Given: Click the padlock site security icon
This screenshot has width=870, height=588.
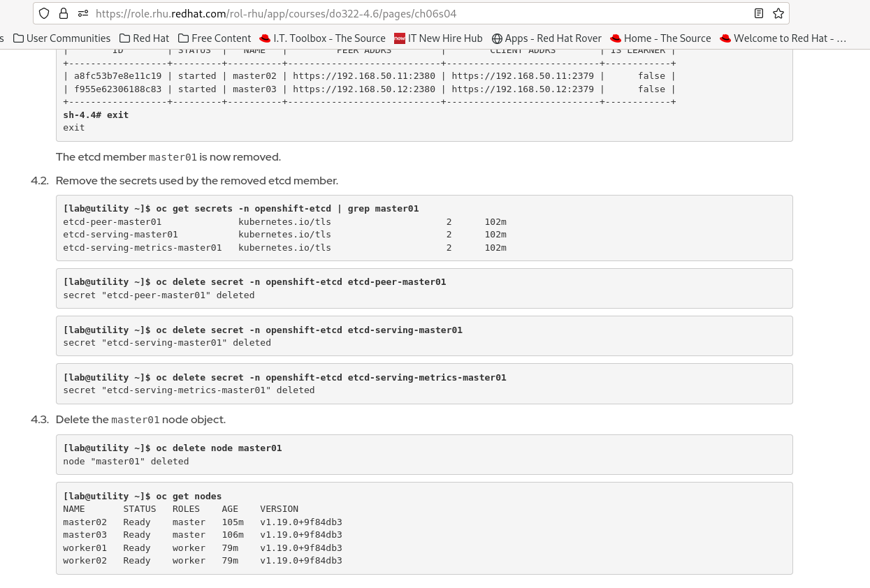Looking at the screenshot, I should (x=64, y=13).
